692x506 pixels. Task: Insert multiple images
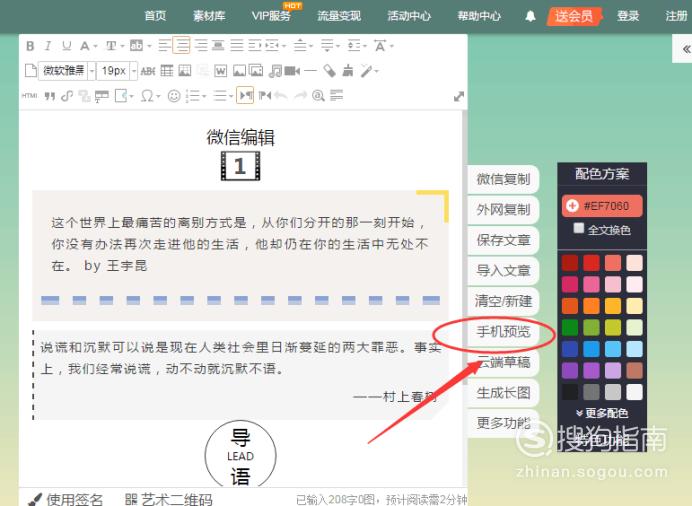[256, 71]
